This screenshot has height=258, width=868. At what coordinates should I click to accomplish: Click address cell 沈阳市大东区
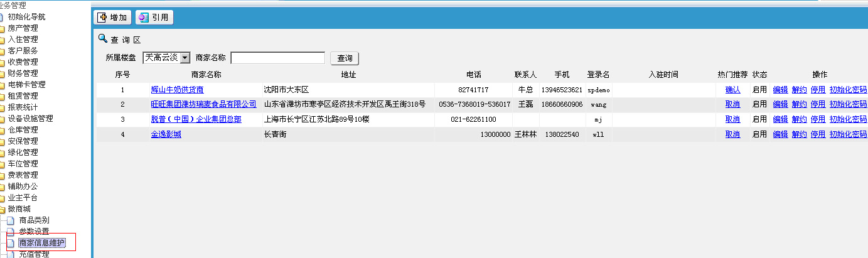click(287, 90)
